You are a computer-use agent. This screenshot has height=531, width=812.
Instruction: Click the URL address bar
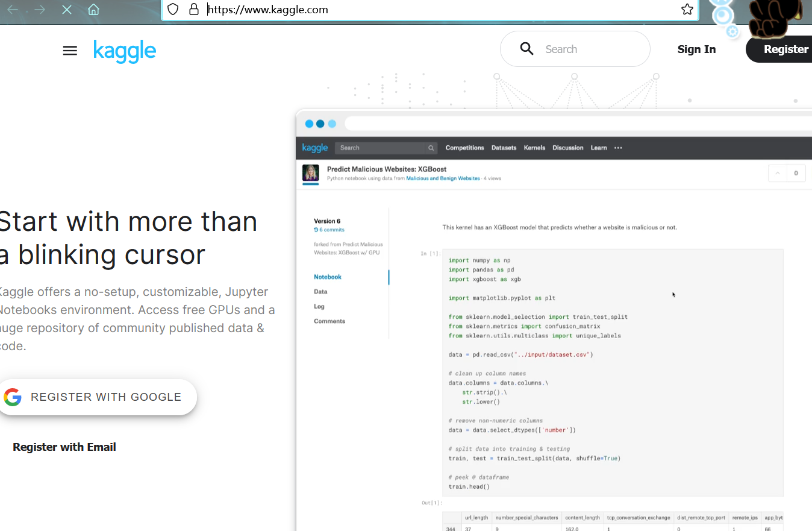[x=430, y=9]
